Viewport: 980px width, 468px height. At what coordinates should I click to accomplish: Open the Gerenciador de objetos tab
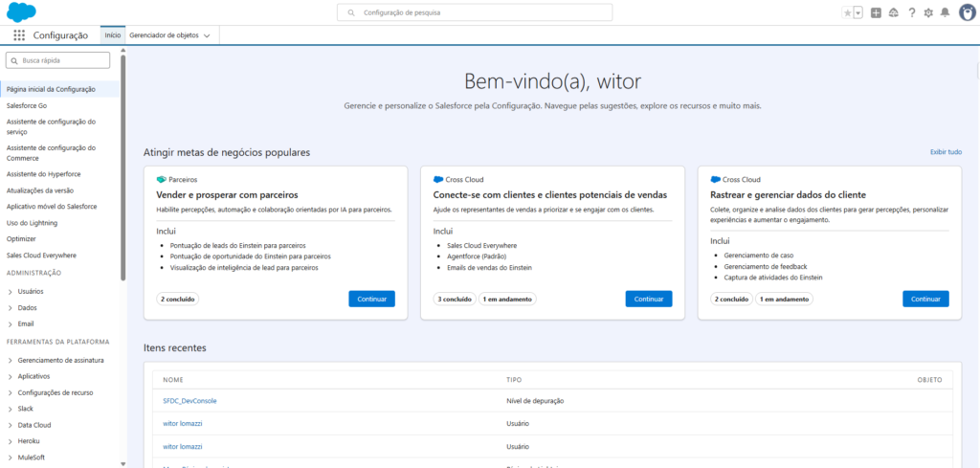tap(164, 35)
